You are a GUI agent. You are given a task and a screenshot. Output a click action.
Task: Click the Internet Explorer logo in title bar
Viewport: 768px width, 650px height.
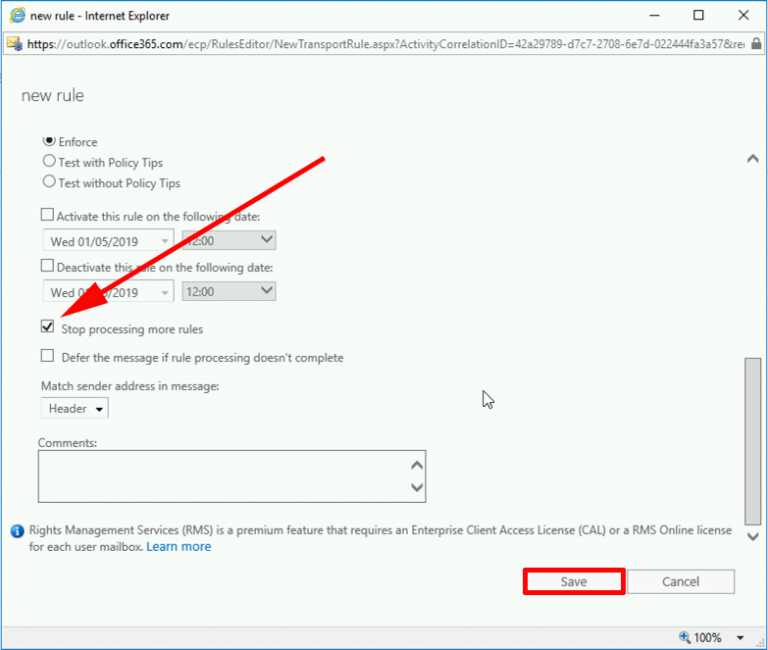tap(17, 16)
